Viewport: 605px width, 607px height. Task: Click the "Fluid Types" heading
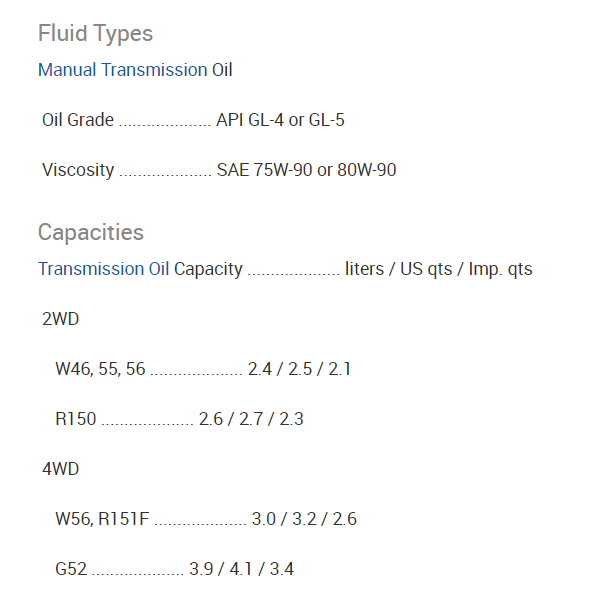[95, 33]
